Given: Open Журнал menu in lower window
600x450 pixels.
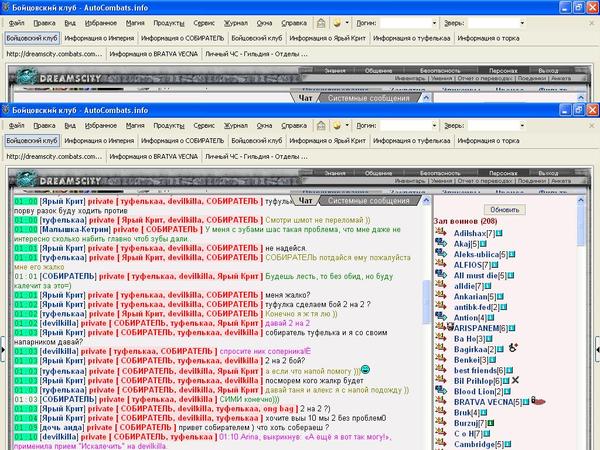Looking at the screenshot, I should coord(236,126).
